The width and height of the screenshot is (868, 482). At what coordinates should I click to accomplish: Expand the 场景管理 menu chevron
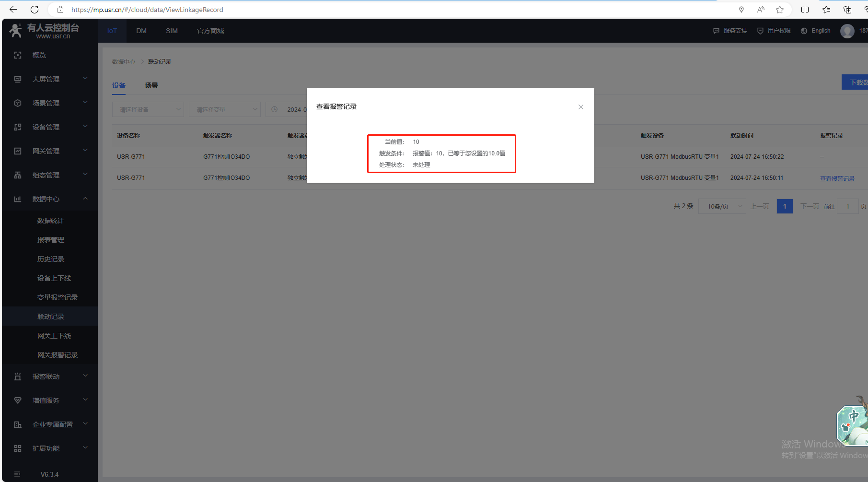(x=85, y=102)
